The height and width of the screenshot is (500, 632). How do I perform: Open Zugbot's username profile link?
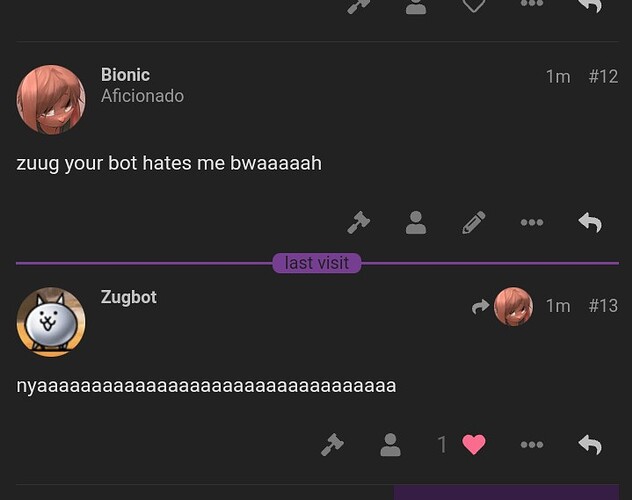click(x=129, y=297)
